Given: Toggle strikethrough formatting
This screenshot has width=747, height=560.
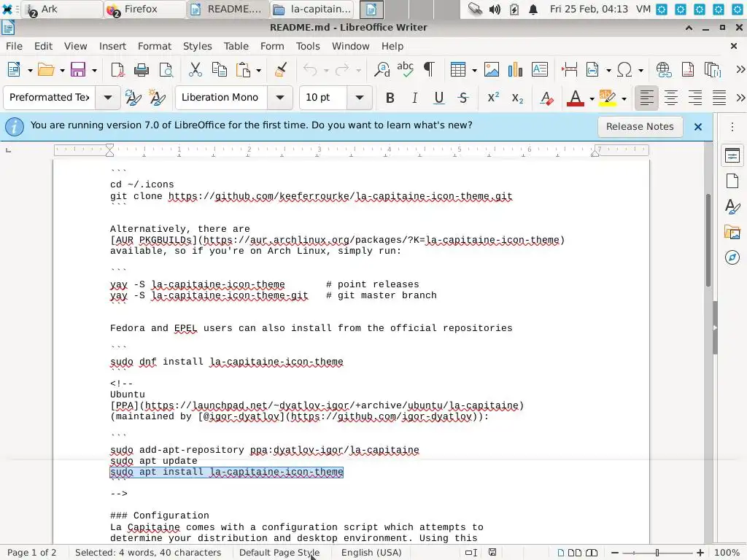Looking at the screenshot, I should [x=463, y=98].
